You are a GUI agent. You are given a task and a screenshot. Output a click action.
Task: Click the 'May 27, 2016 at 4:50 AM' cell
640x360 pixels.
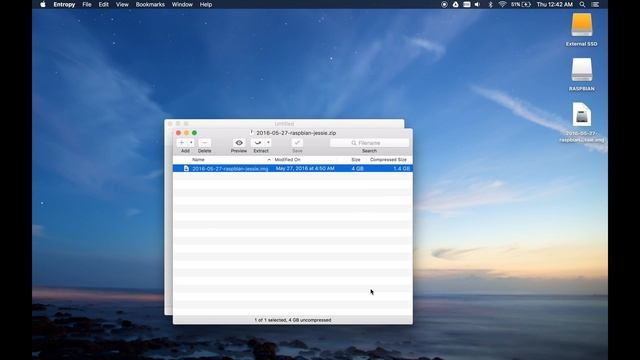tap(305, 168)
